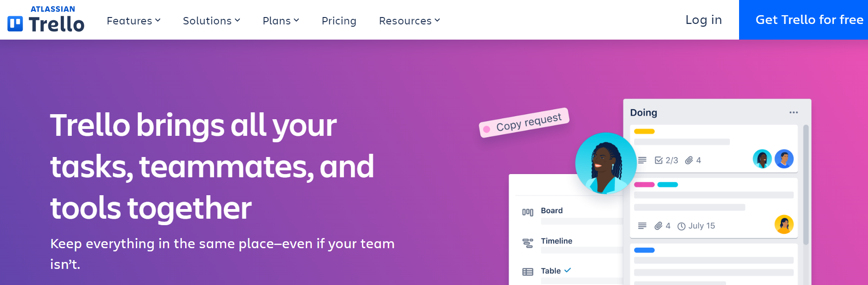Image resolution: width=868 pixels, height=285 pixels.
Task: Click the yellow label on the top Doing card
Action: click(x=643, y=131)
